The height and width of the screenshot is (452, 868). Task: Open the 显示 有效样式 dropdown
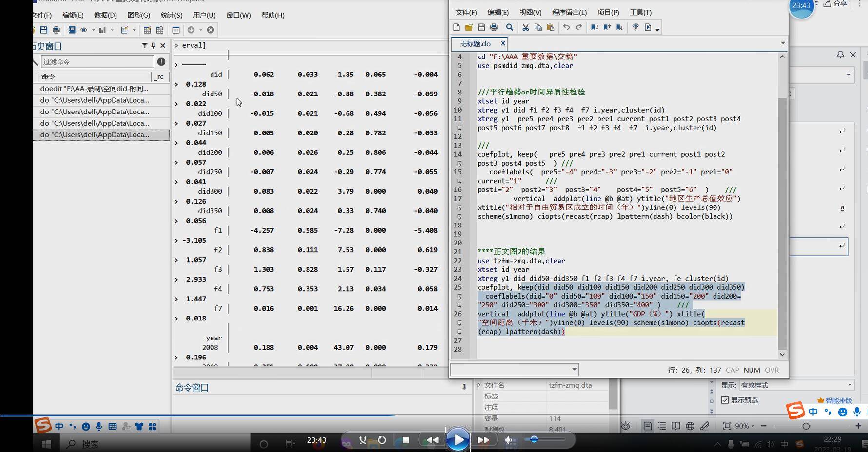(796, 385)
